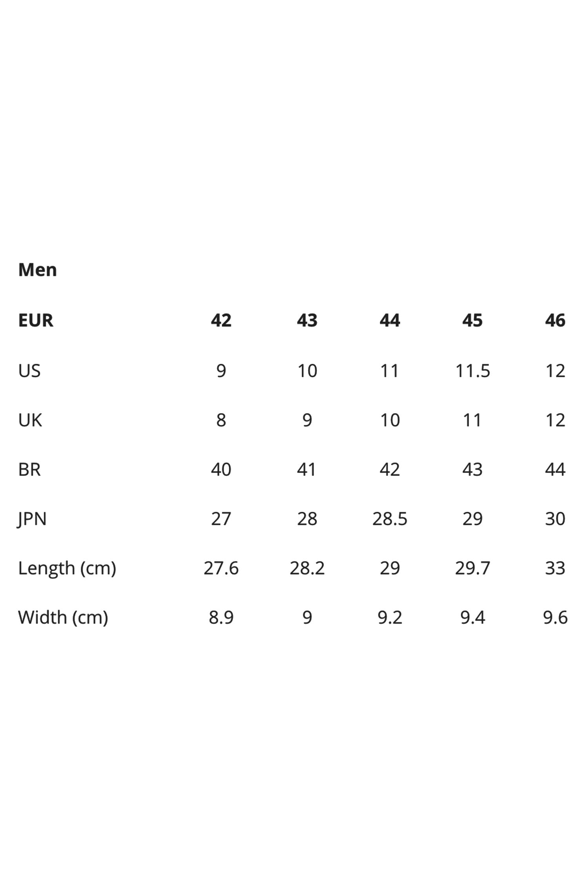The height and width of the screenshot is (882, 588).
Task: Click the 9.6 width value
Action: [x=555, y=617]
